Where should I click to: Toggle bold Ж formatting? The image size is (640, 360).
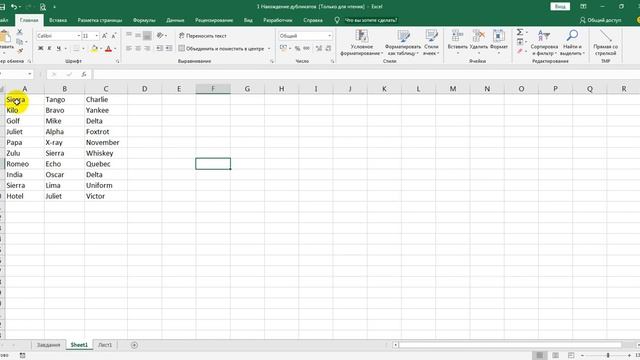point(40,49)
